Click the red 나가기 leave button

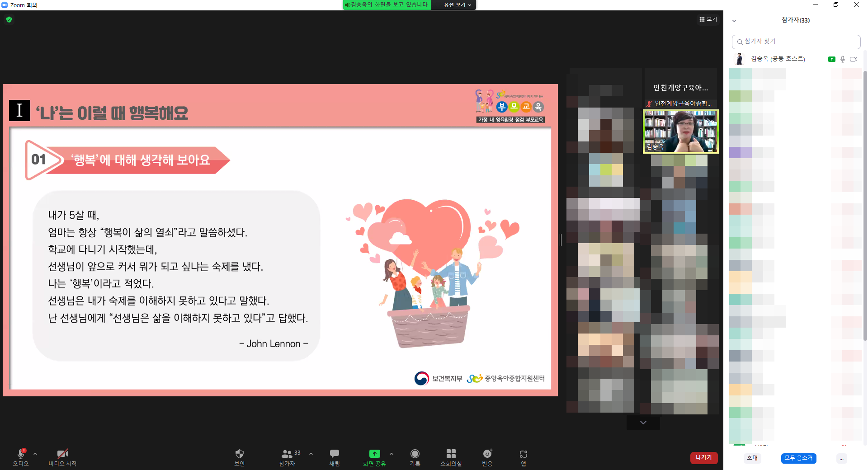pyautogui.click(x=703, y=458)
